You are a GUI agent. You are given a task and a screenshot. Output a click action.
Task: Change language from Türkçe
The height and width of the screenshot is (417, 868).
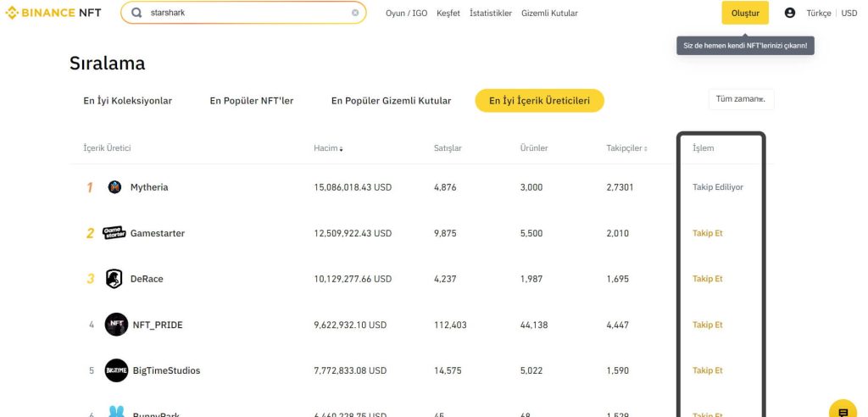(819, 14)
